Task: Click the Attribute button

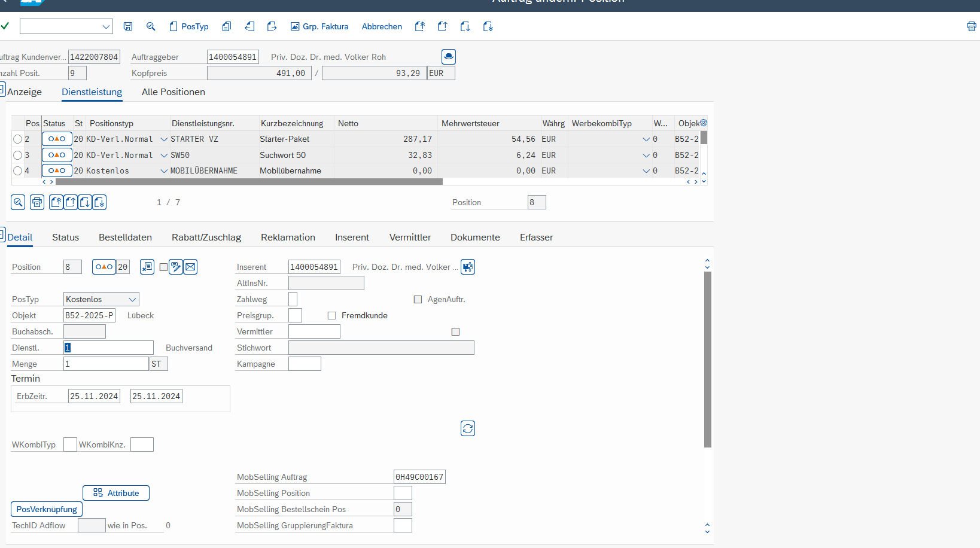Action: click(x=116, y=493)
